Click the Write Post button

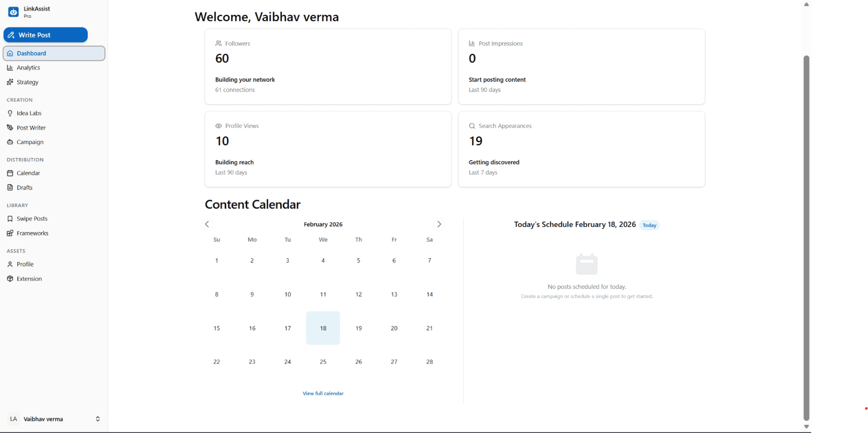(45, 35)
